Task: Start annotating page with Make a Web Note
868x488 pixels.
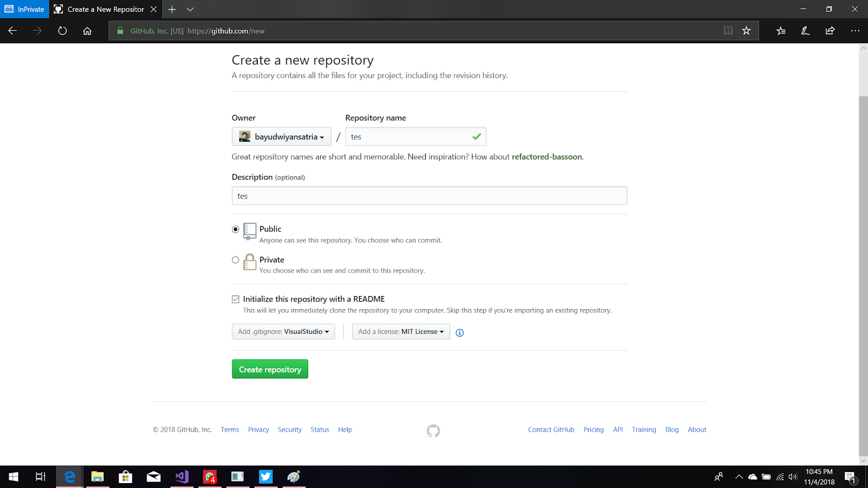Action: pos(805,31)
